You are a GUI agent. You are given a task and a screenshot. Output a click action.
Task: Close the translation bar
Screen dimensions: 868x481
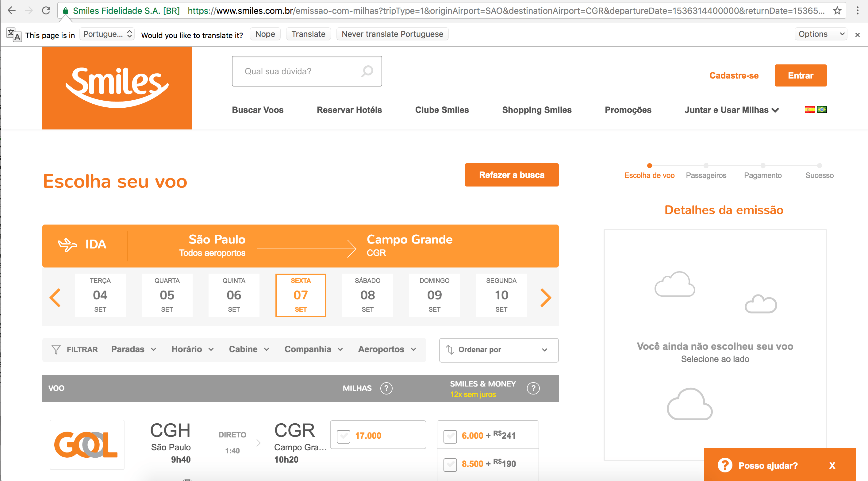click(x=858, y=35)
